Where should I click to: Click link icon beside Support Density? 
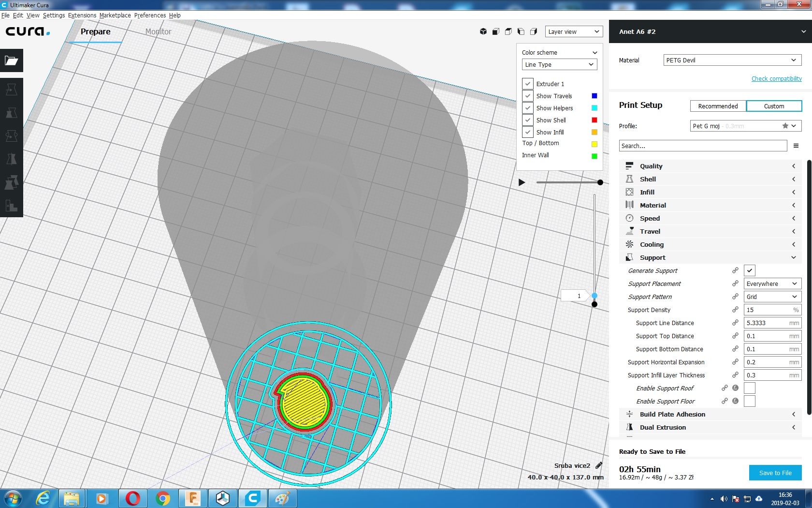735,310
